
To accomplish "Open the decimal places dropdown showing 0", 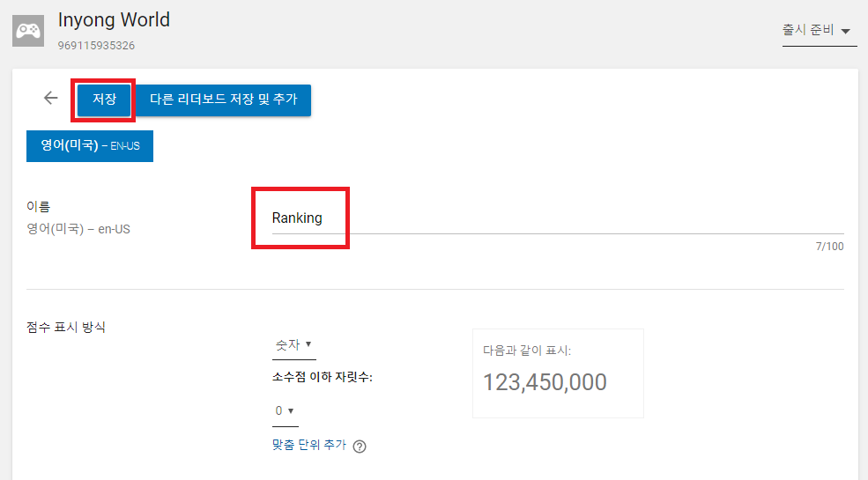I will point(286,411).
